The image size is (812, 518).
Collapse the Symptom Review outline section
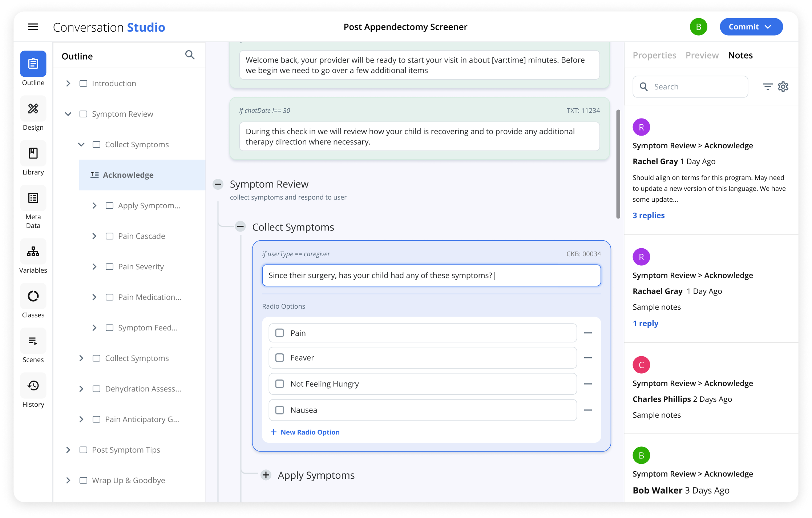coord(68,114)
